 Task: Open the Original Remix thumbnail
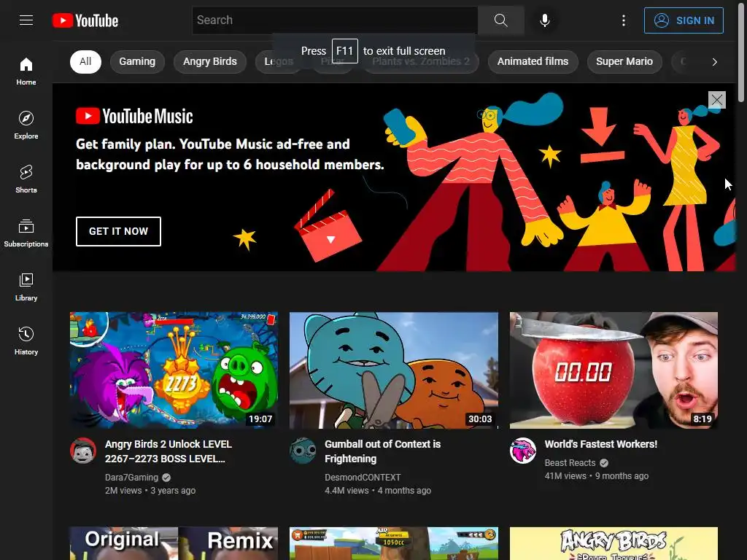(174, 543)
